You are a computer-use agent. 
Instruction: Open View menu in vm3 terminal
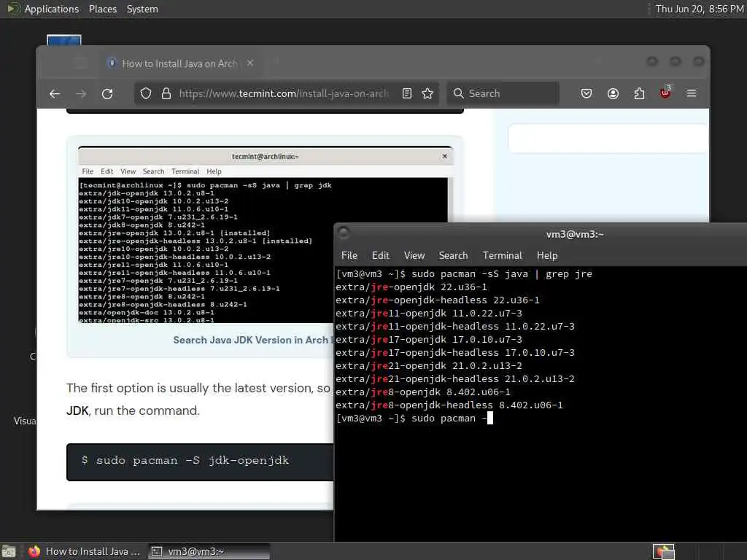(414, 256)
